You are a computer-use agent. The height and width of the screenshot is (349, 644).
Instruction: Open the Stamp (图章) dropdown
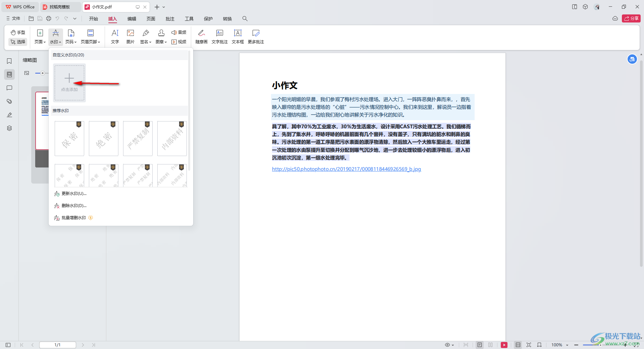[x=161, y=37]
